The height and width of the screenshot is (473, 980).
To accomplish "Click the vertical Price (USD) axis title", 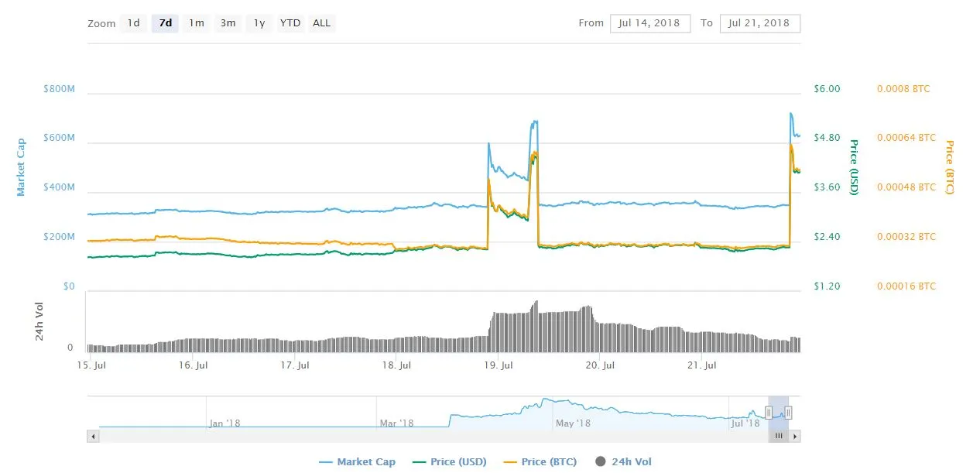I will point(854,167).
